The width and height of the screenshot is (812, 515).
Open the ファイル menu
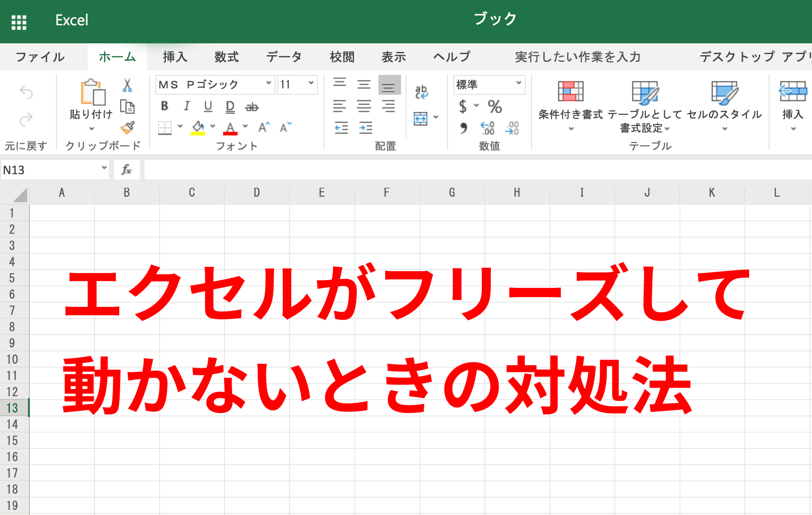pos(40,57)
